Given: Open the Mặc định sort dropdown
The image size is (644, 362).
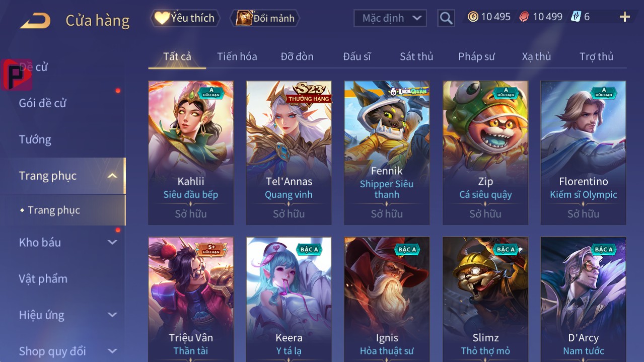Looking at the screenshot, I should click(390, 18).
